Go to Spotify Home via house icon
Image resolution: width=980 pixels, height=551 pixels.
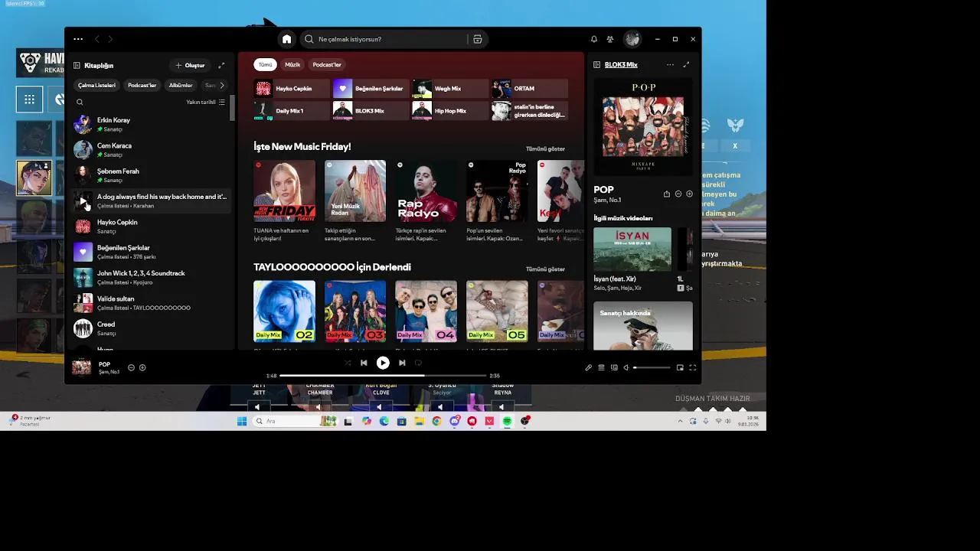(x=286, y=39)
